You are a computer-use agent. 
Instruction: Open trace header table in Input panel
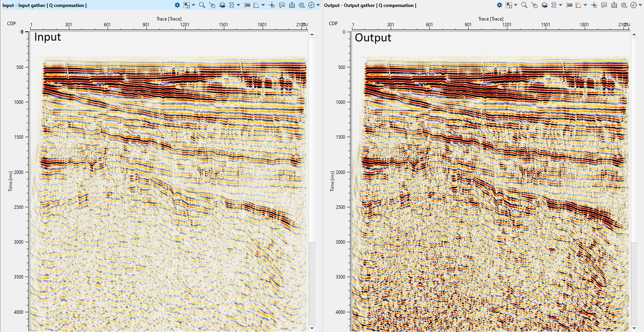247,5
